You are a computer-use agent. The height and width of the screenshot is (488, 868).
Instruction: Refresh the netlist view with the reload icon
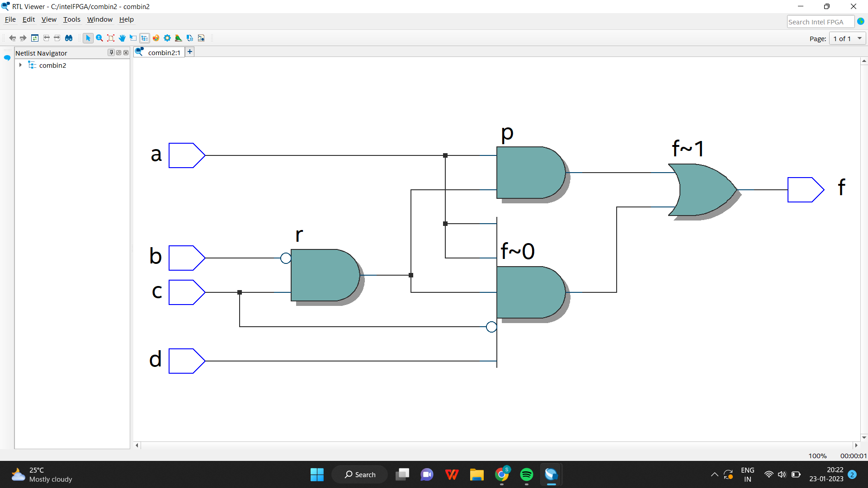(35, 38)
